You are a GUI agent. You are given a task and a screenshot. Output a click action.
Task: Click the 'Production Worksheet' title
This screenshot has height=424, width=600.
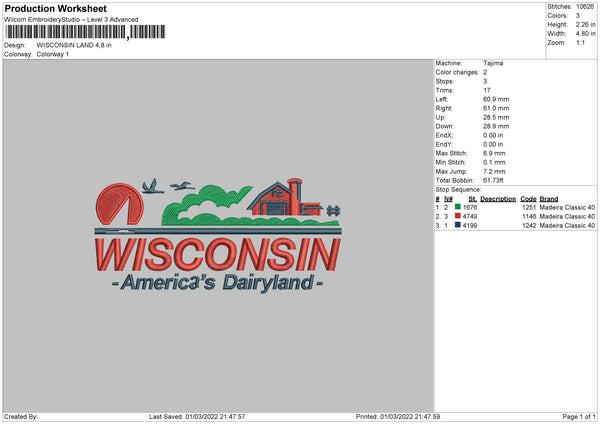coord(55,8)
